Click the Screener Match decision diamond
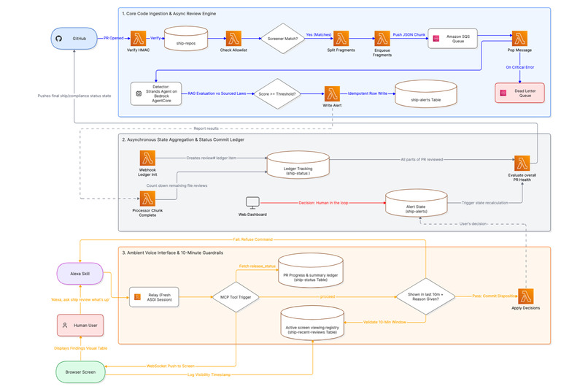This screenshot has width=588, height=392. tap(282, 39)
